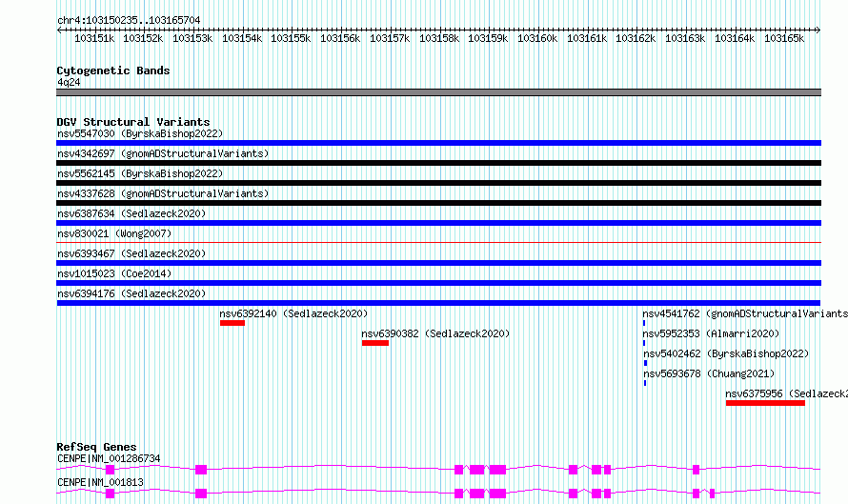The width and height of the screenshot is (848, 504).
Task: Open nsv5562145 (ByrskaBishop2022) variant label
Action: tap(140, 173)
